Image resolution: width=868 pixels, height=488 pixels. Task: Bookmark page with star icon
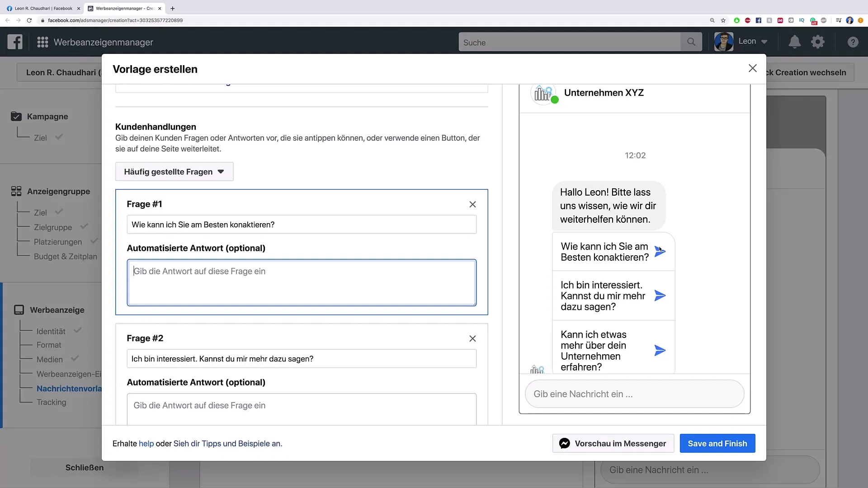pos(723,20)
